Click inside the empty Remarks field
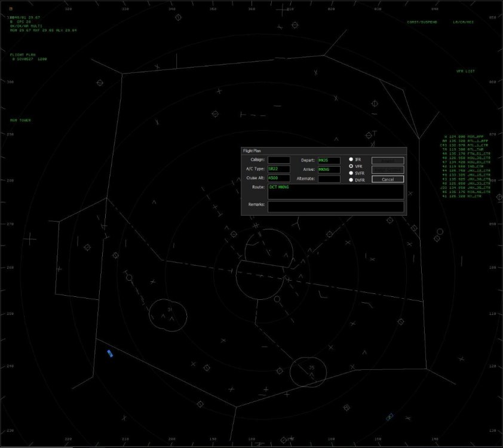Screen dimensions: 503x448 335,207
